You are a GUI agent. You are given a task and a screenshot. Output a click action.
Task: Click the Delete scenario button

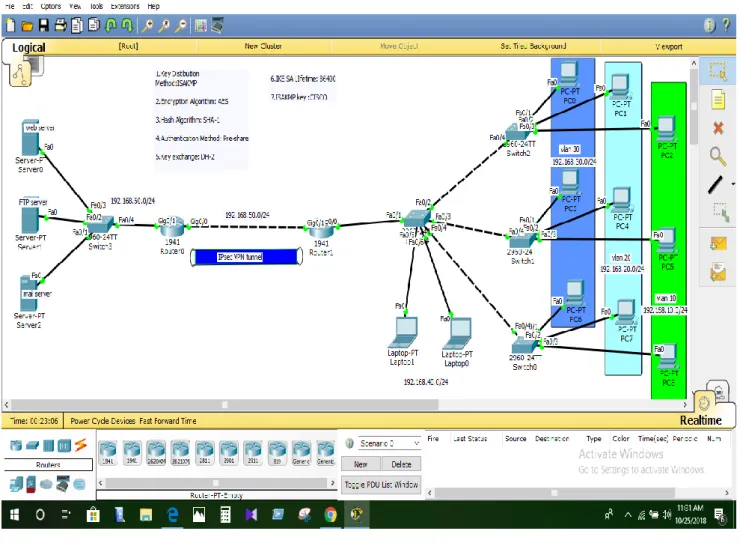(401, 464)
